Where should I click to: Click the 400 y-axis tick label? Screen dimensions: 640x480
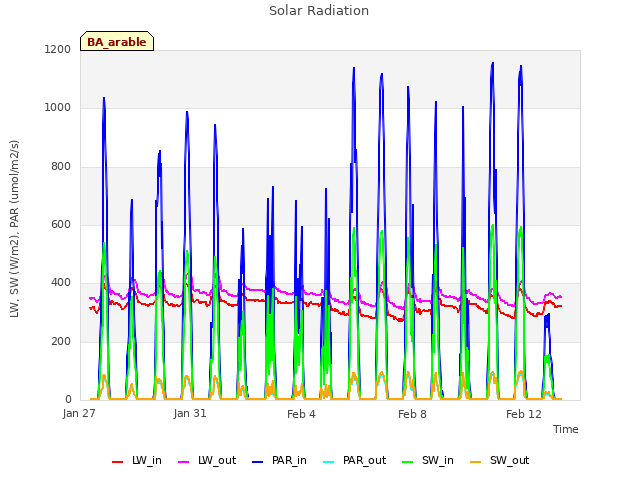pos(61,283)
